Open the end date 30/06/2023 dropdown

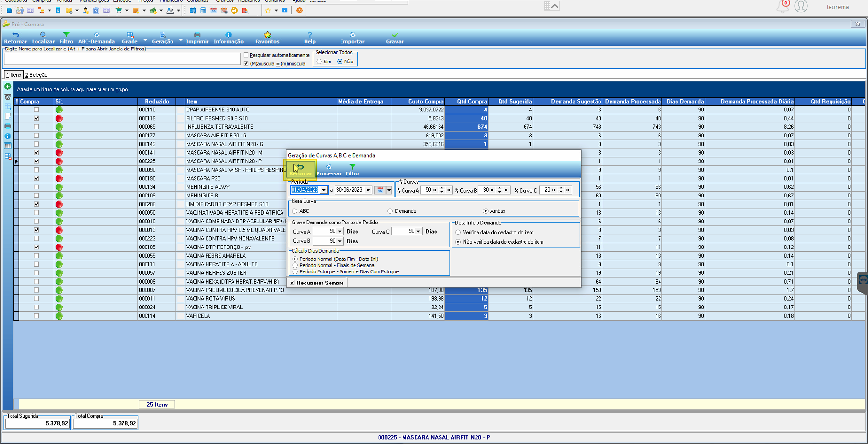368,190
